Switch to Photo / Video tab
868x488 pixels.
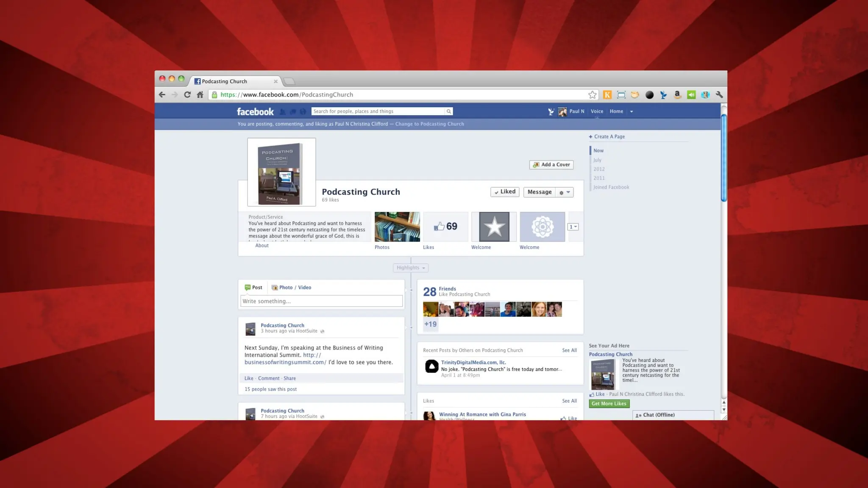[x=292, y=288]
